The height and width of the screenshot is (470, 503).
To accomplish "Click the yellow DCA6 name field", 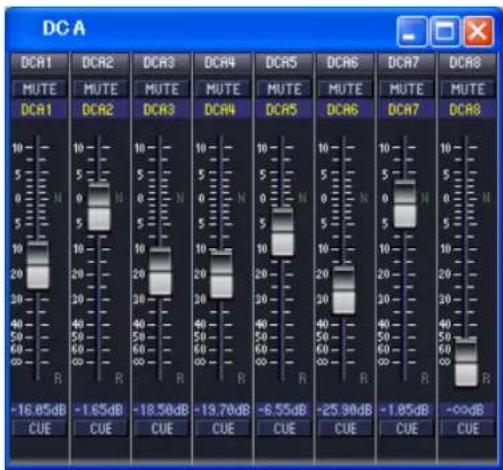I will [x=345, y=110].
